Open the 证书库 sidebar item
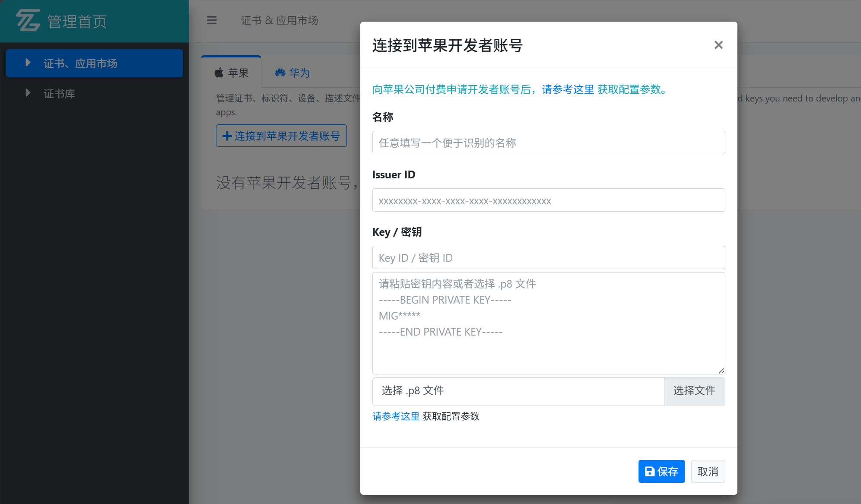Image resolution: width=861 pixels, height=504 pixels. [95, 93]
